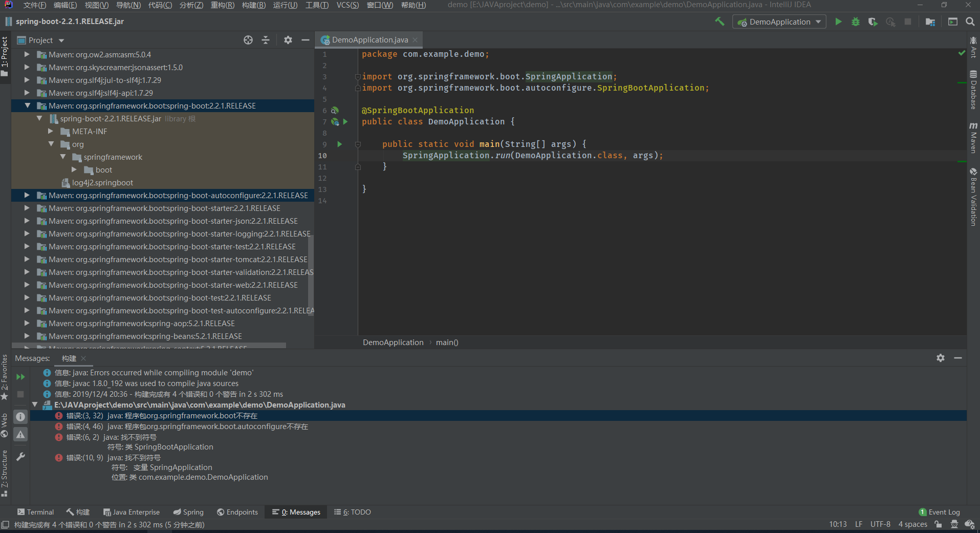Collapse the DemoApplication.java error group

[35, 404]
